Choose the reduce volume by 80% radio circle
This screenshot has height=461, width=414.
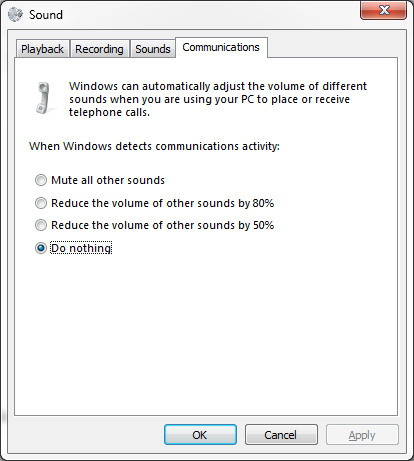pos(41,203)
